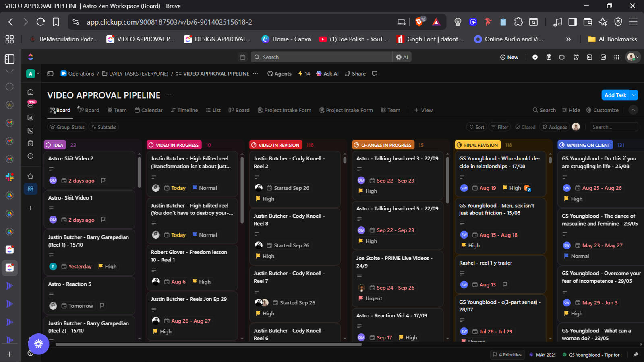The height and width of the screenshot is (362, 644).
Task: Click the purple IDEA status label
Action: tap(55, 145)
